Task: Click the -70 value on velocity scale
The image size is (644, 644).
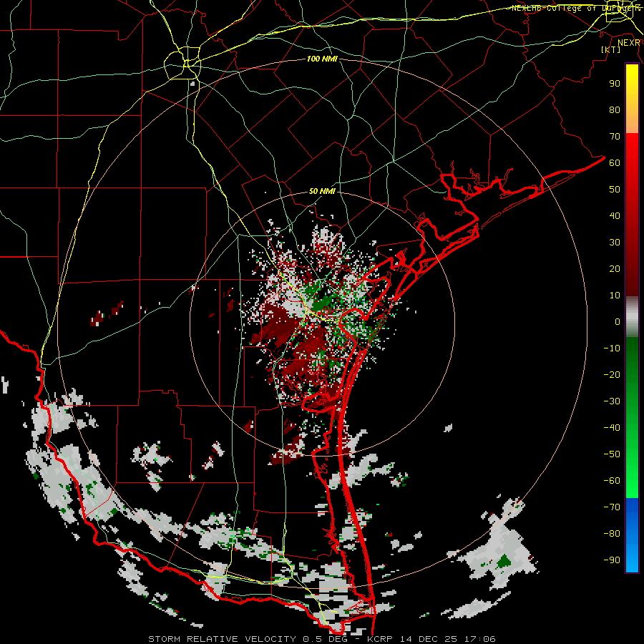Action: point(612,507)
